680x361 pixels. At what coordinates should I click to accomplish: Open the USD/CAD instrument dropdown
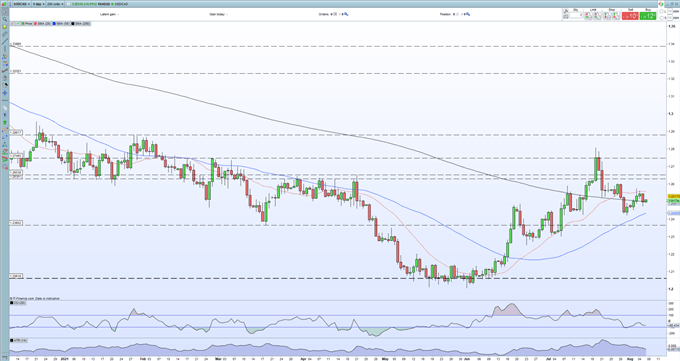[22, 4]
